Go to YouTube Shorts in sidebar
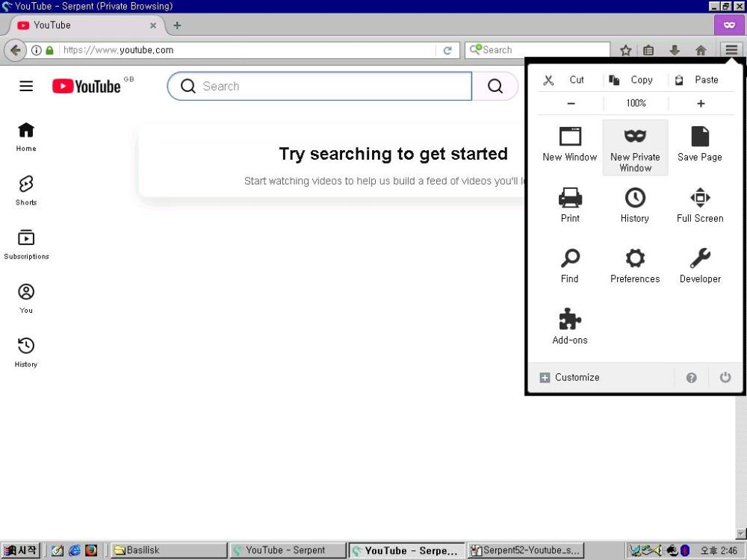 coord(26,190)
